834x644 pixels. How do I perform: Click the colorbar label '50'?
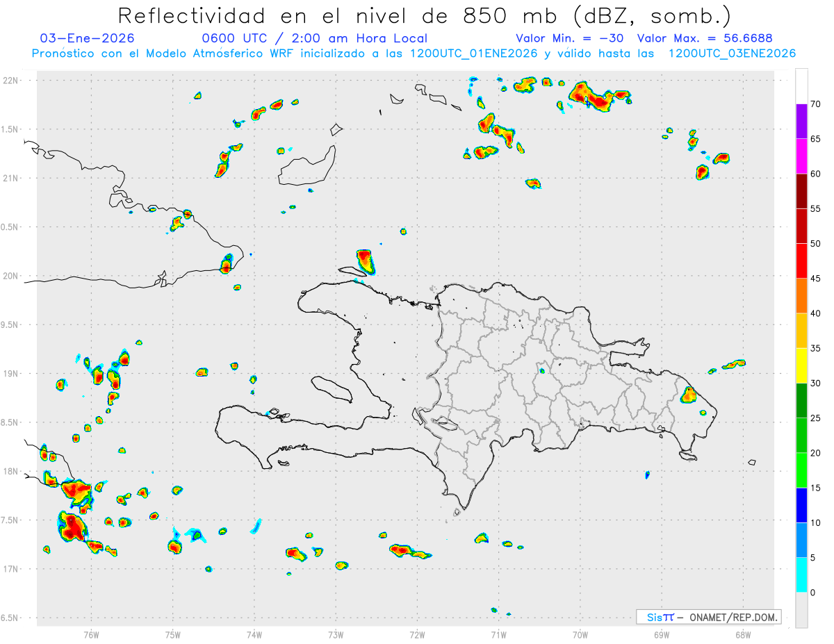point(816,244)
